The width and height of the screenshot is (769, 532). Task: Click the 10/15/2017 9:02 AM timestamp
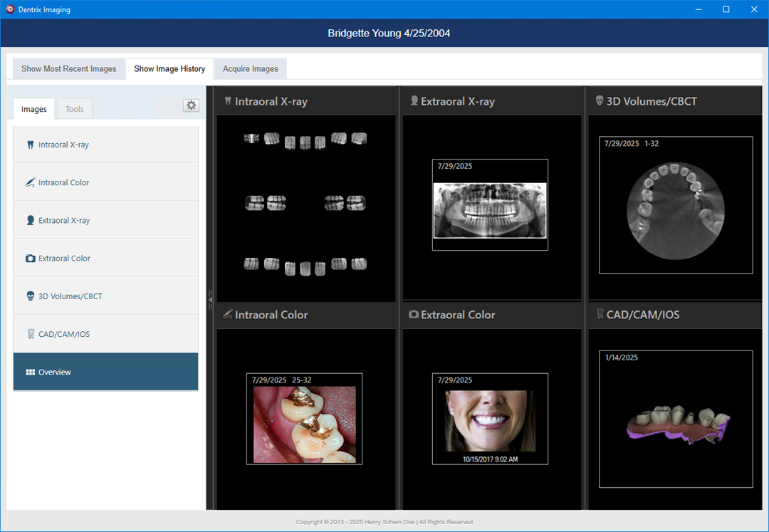click(x=490, y=459)
